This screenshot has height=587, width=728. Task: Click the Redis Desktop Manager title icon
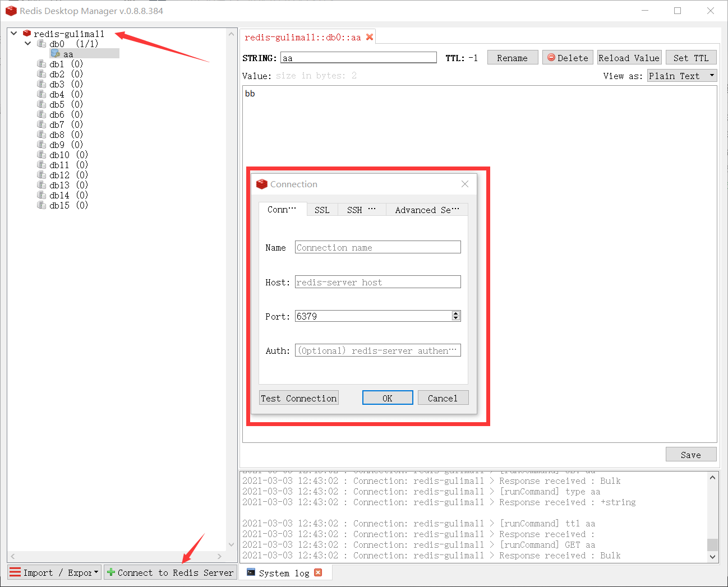click(x=11, y=11)
